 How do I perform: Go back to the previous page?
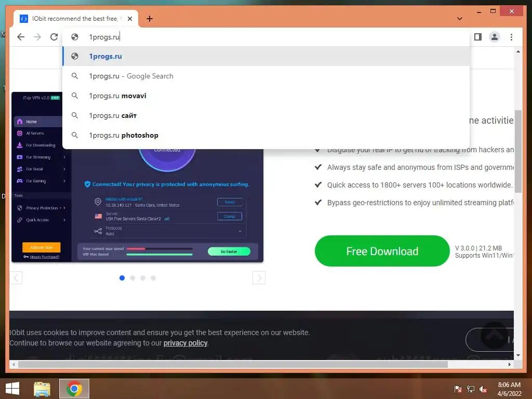(x=21, y=37)
